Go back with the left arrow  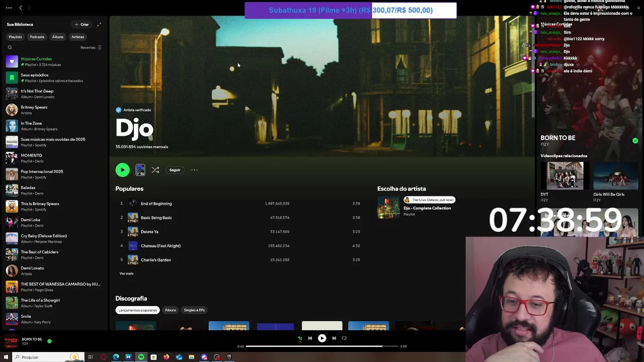click(21, 8)
